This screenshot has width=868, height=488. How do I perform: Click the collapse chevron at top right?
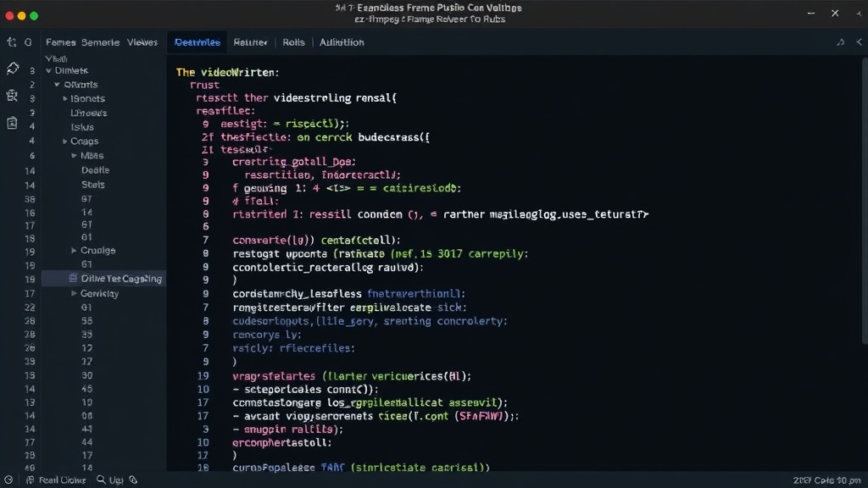point(860,42)
